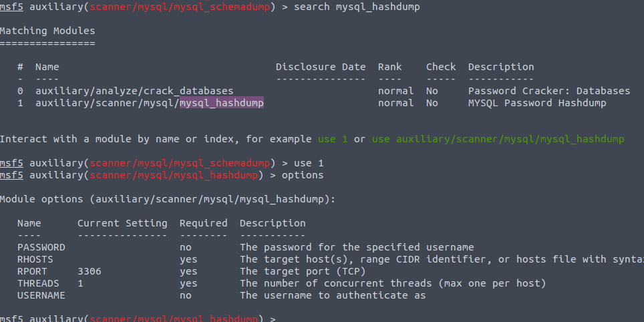Click the 'Disclosure Date' column header
Viewport: 644px width, 322px height.
[x=321, y=67]
